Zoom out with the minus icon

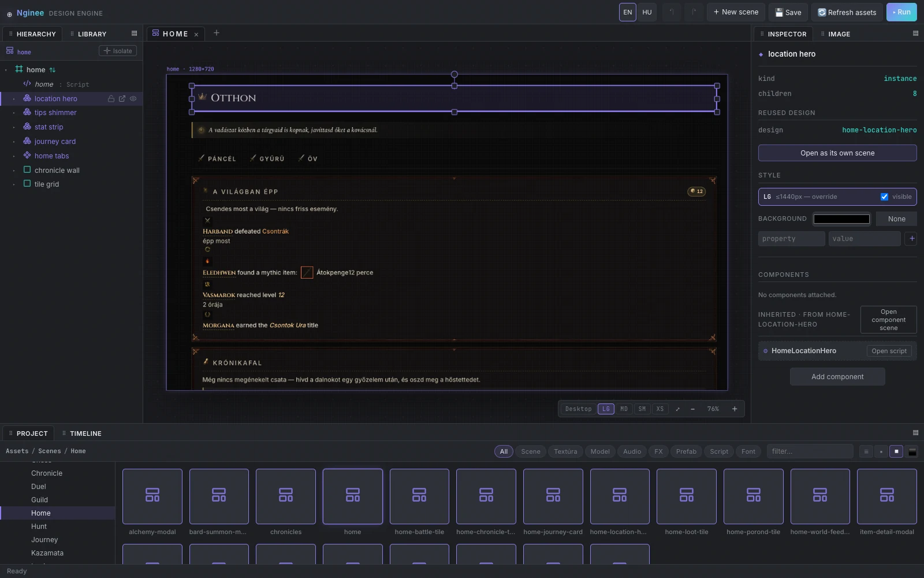pos(692,409)
